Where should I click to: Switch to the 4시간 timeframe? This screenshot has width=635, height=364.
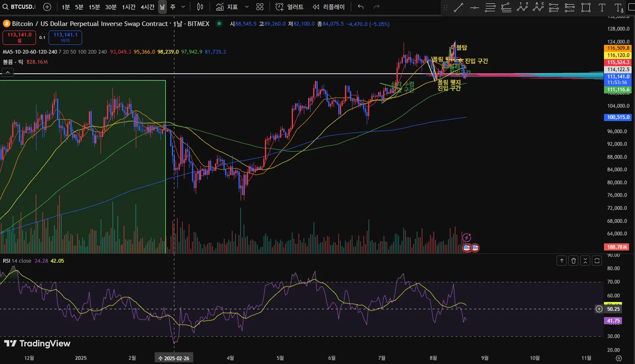(x=147, y=7)
